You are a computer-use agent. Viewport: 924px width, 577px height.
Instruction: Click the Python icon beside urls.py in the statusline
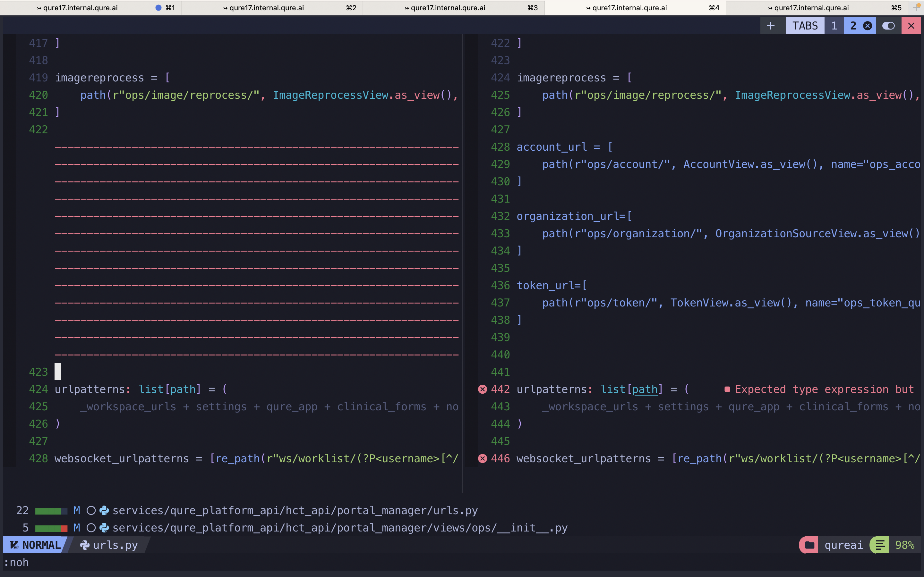(x=85, y=545)
